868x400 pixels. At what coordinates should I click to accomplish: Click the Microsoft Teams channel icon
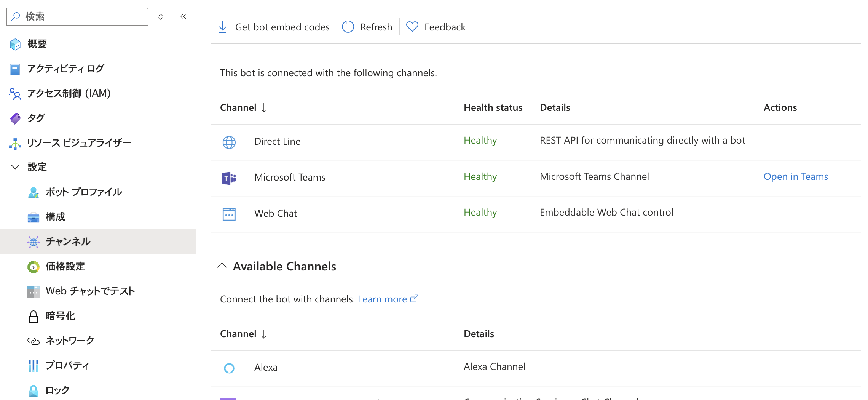coord(229,178)
